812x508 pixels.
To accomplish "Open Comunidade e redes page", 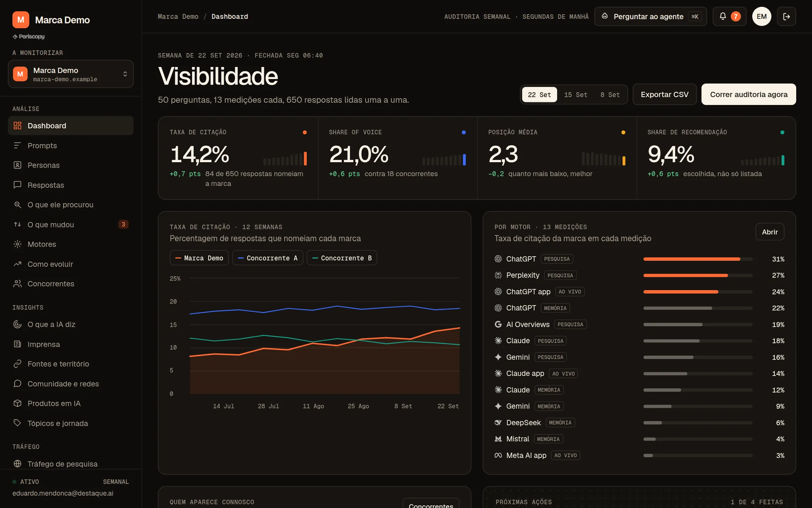I will pos(71,384).
